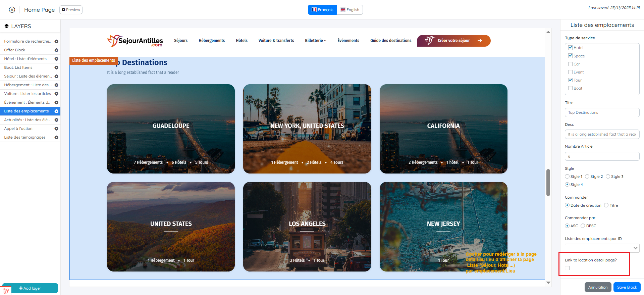Open gear settings for Voiture layer

tap(56, 94)
